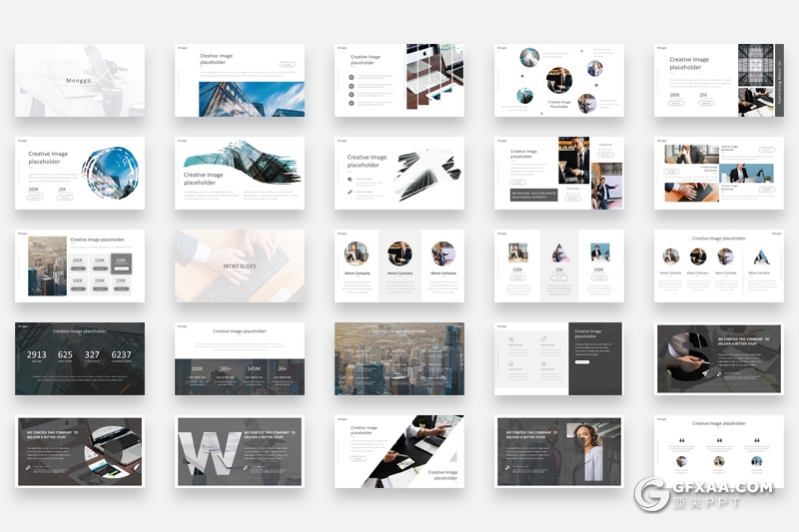Open the three-circle About Company slide
Viewport: 799px width, 532px height.
click(399, 266)
